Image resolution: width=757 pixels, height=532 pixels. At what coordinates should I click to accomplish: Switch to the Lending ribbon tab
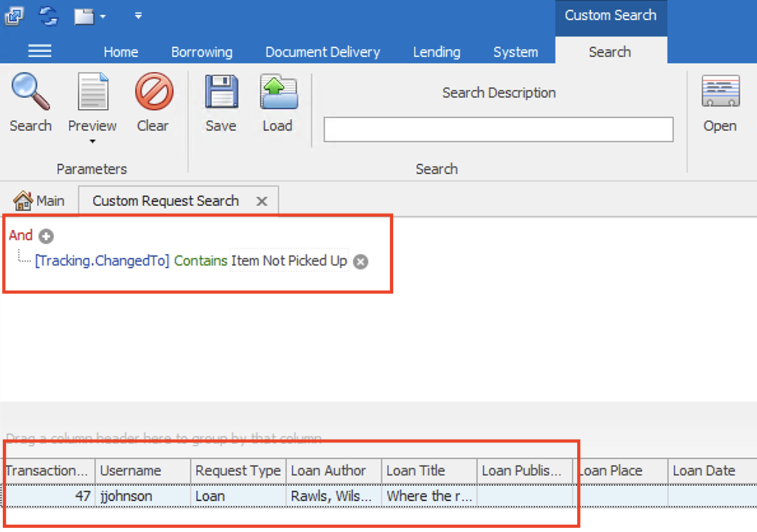pyautogui.click(x=436, y=52)
